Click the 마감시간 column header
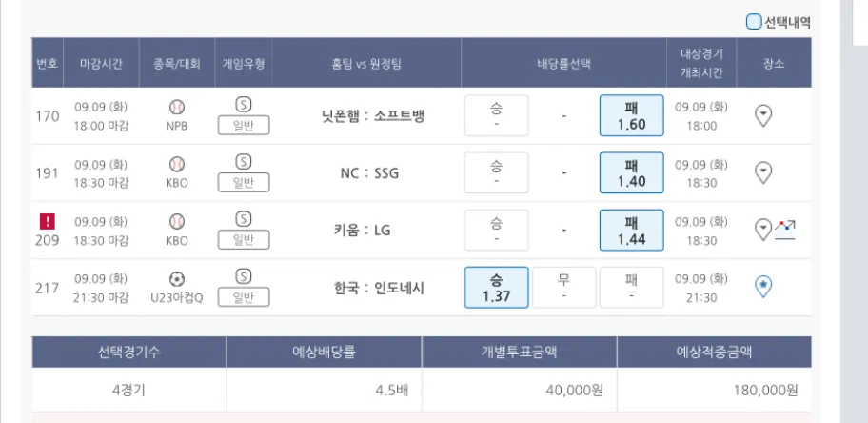The height and width of the screenshot is (423, 868). (101, 63)
